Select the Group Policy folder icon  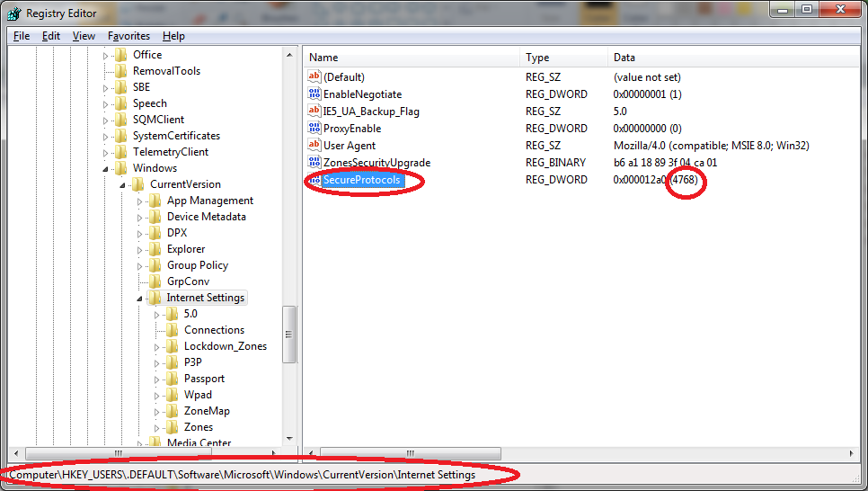coord(155,265)
